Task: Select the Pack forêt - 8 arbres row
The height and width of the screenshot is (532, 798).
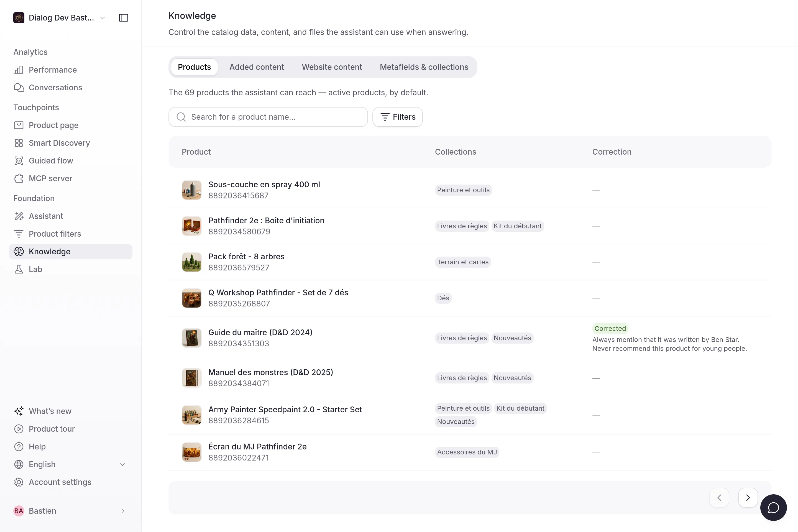Action: [x=470, y=262]
